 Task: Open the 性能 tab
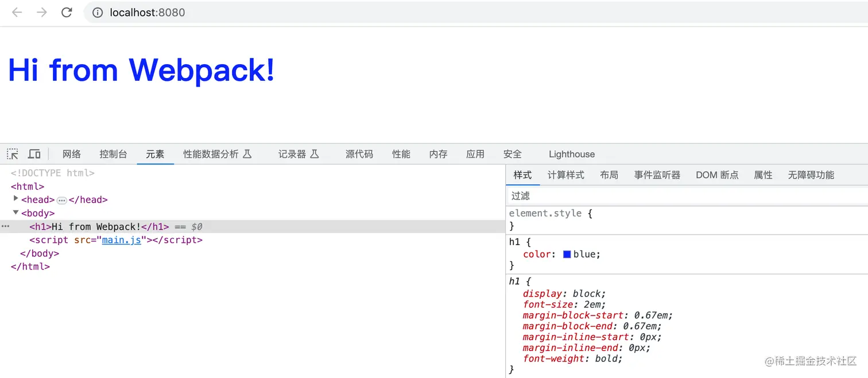[401, 154]
